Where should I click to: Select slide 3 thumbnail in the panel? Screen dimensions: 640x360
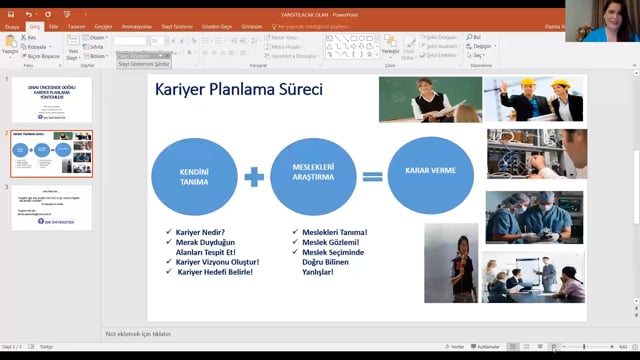(x=51, y=208)
